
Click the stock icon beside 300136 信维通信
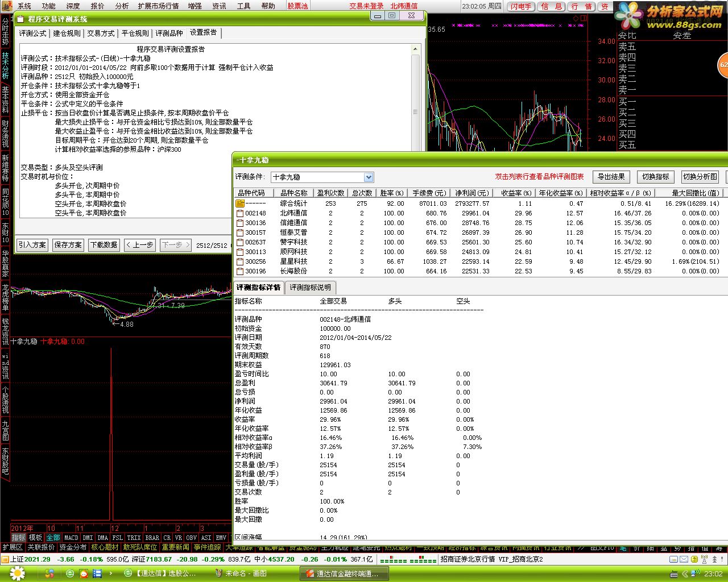tap(240, 223)
